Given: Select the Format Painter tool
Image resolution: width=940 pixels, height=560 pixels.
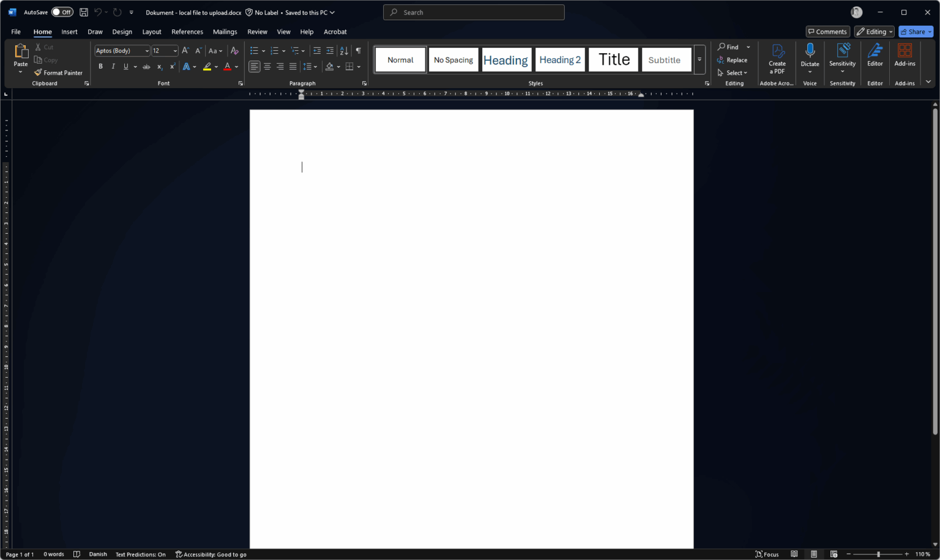Looking at the screenshot, I should click(59, 72).
